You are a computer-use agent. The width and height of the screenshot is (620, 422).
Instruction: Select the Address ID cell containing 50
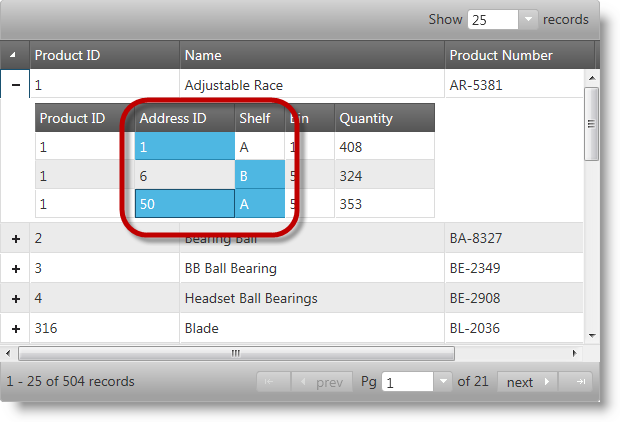click(x=184, y=204)
